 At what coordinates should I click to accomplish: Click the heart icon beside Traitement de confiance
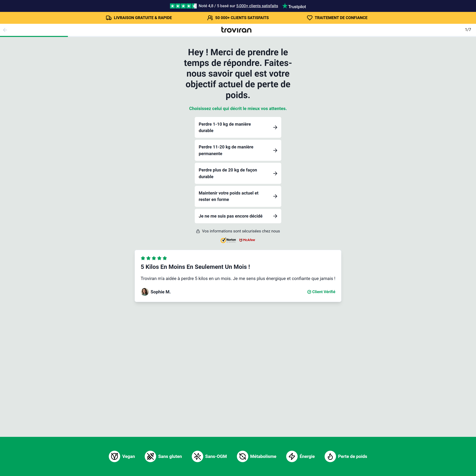pos(309,18)
